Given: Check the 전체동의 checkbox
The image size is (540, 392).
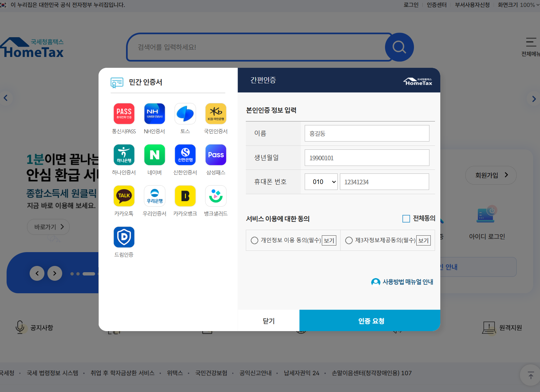Looking at the screenshot, I should coord(406,219).
